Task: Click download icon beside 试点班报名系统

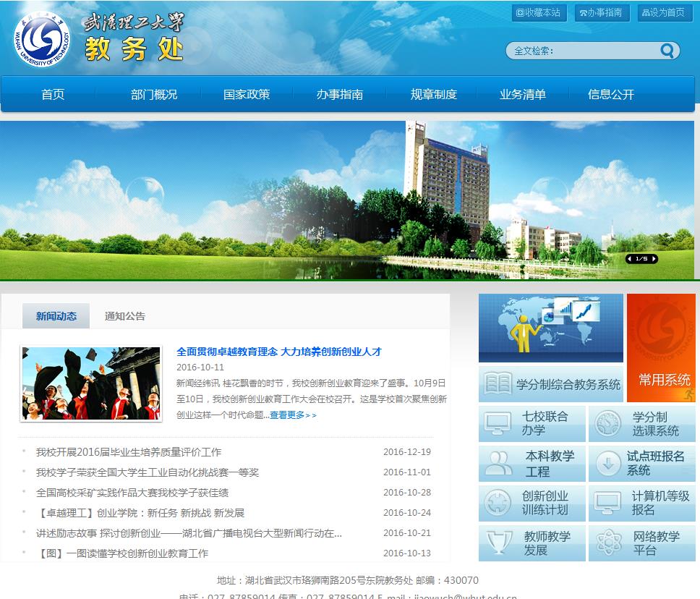Action: [607, 463]
